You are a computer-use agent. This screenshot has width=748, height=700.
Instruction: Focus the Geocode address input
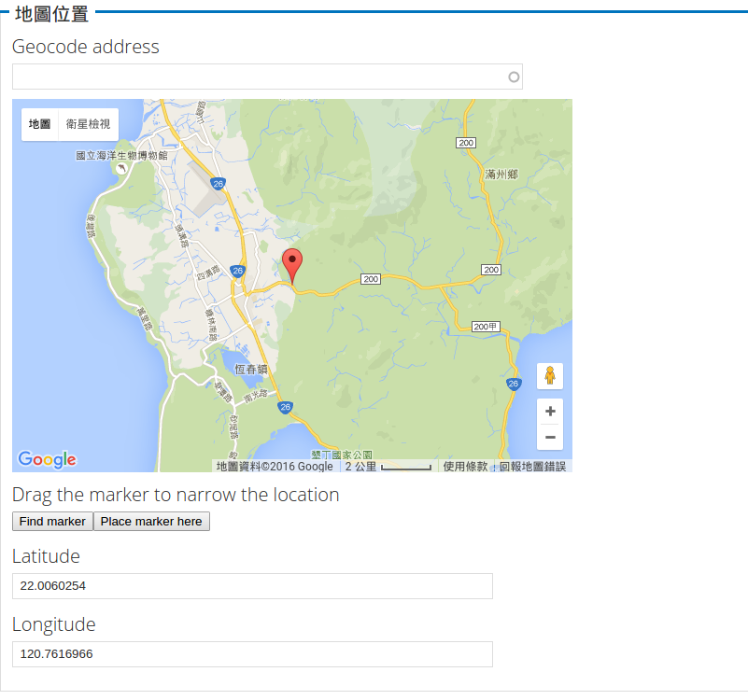[x=267, y=77]
